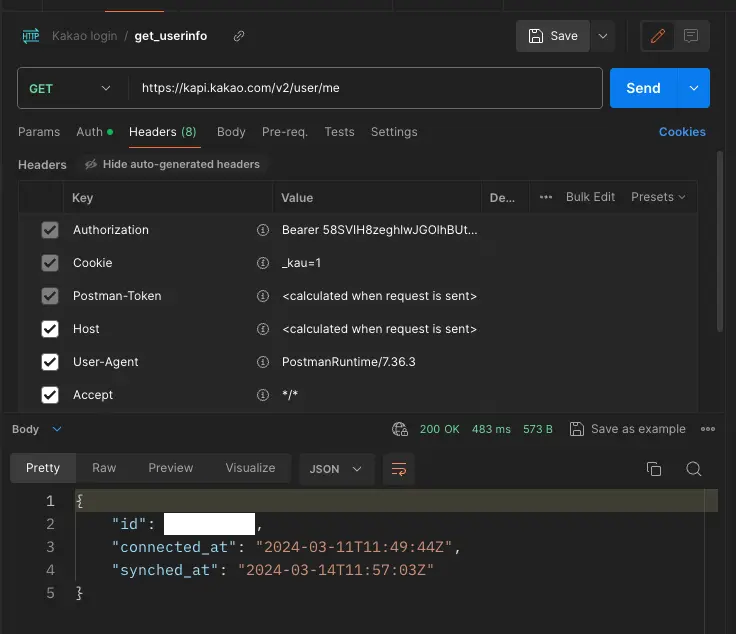Click the 573 B response size
Image resolution: width=736 pixels, height=634 pixels.
tap(537, 429)
